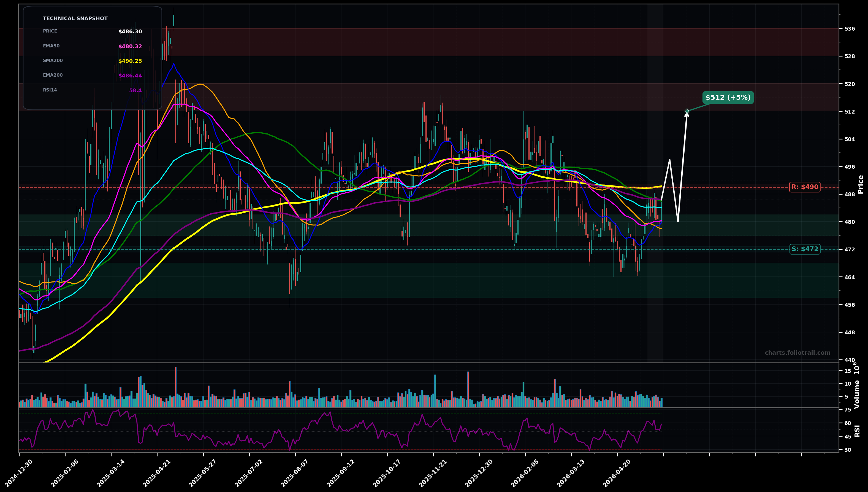Click the $512 (+5%) target label
The width and height of the screenshot is (868, 492).
coord(728,98)
